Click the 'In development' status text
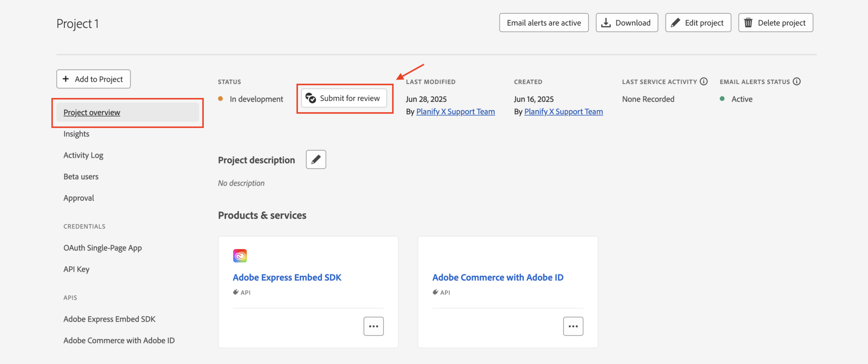Viewport: 868px width, 364px height. pyautogui.click(x=256, y=99)
